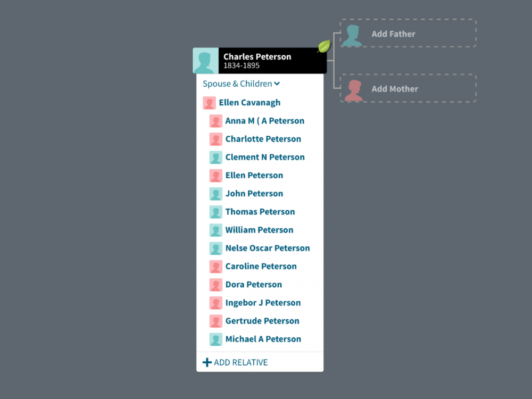The height and width of the screenshot is (399, 532).
Task: Open Ingebor J Peterson's entry
Action: tap(263, 303)
